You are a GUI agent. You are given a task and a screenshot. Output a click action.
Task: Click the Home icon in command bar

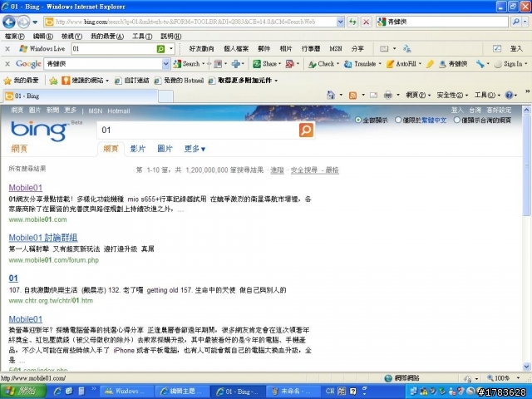331,96
